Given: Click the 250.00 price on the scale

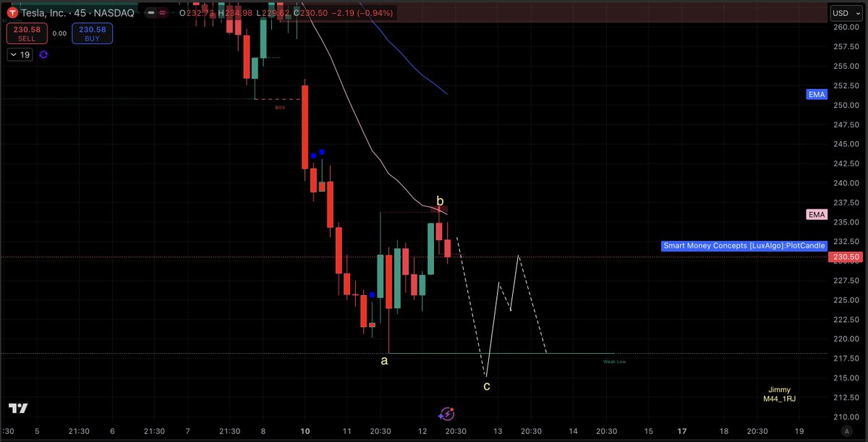Looking at the screenshot, I should tap(845, 105).
